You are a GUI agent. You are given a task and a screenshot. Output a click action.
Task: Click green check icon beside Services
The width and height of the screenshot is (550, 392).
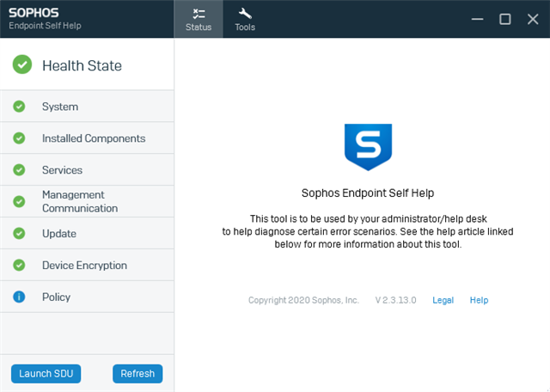click(x=19, y=170)
